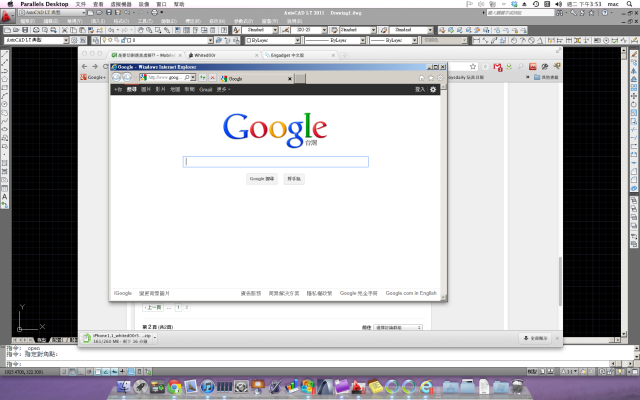Screen dimensions: 640x400
Task: Open the AutoCAD red application menu button
Action: pyautogui.click(x=6, y=16)
